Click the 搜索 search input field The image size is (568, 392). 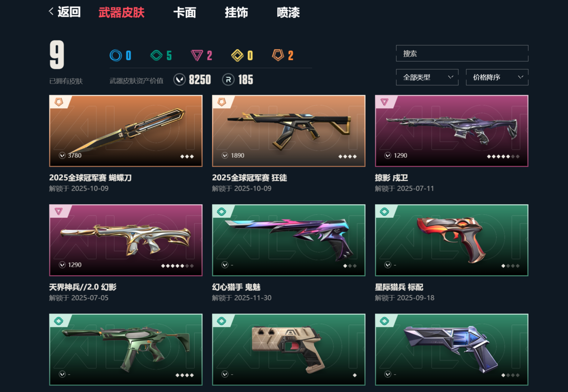[462, 53]
